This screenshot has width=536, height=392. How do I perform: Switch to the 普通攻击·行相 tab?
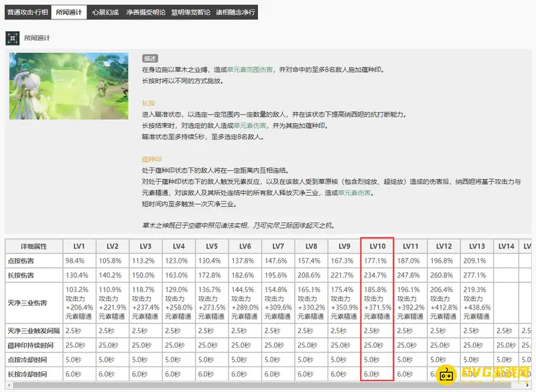tap(27, 12)
